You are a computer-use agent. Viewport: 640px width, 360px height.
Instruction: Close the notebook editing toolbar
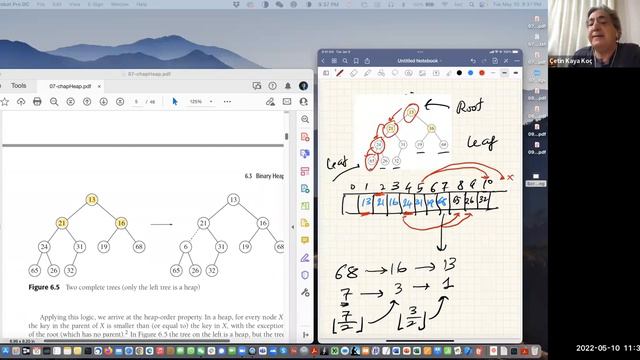click(506, 61)
